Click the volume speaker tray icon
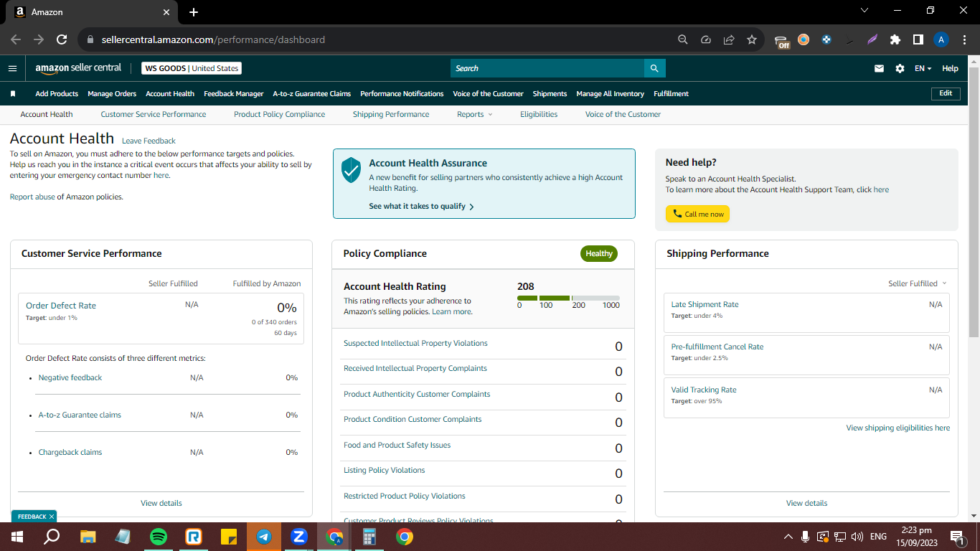The height and width of the screenshot is (551, 980). tap(857, 537)
